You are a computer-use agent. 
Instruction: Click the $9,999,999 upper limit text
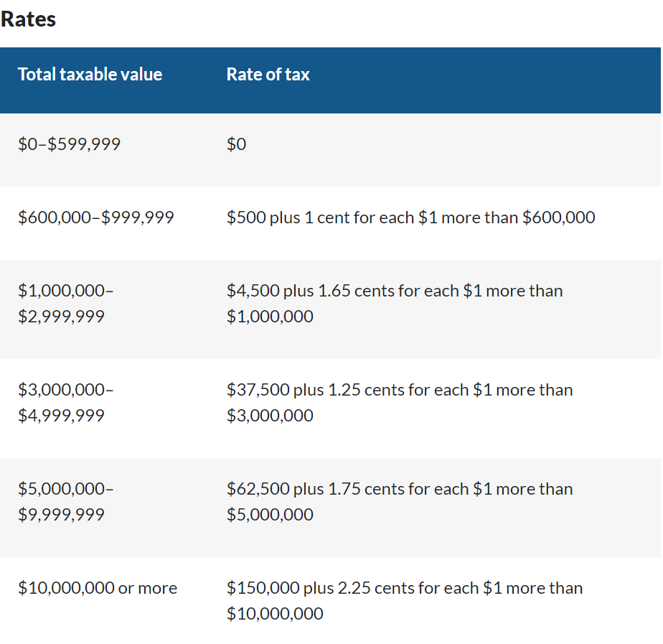coord(61,515)
